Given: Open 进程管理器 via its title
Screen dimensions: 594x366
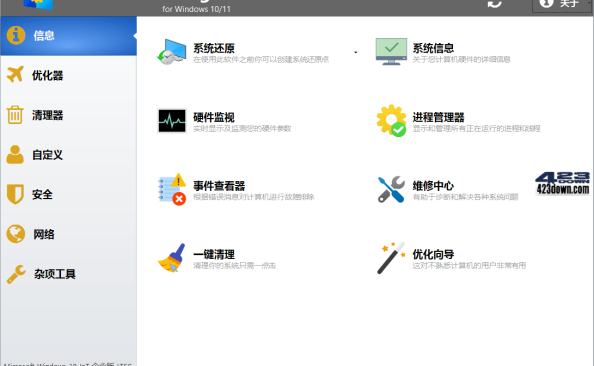Looking at the screenshot, I should pos(438,117).
